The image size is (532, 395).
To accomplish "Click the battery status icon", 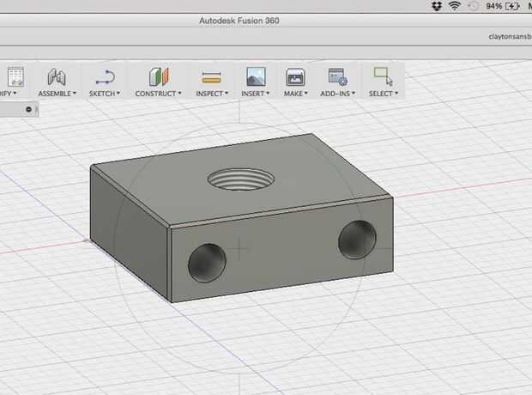I will point(512,6).
